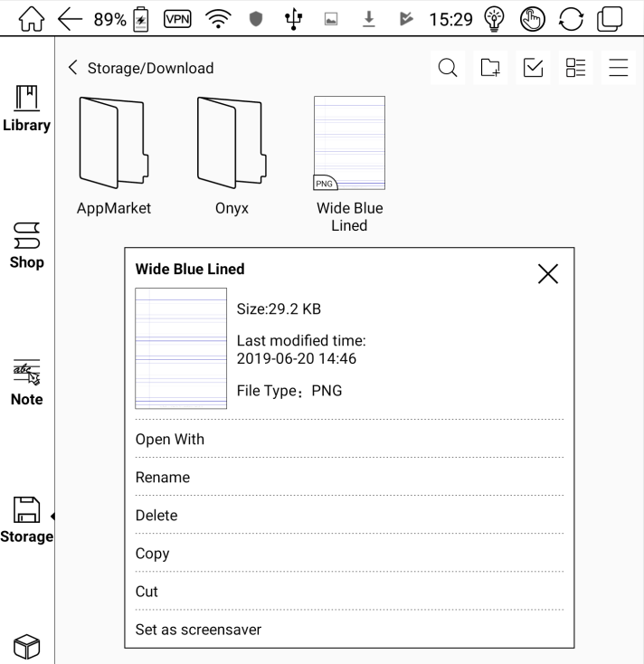
Task: Tap the dialog preview thumbnail
Action: pos(181,348)
